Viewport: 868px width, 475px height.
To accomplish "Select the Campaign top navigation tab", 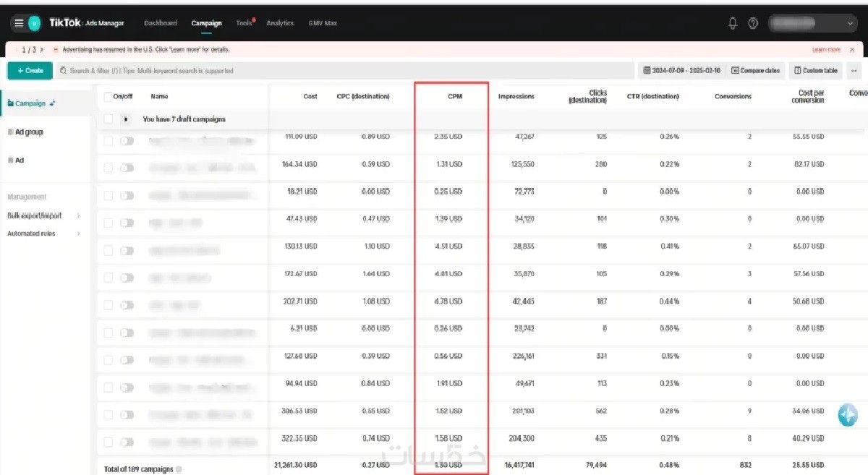I will tap(206, 23).
